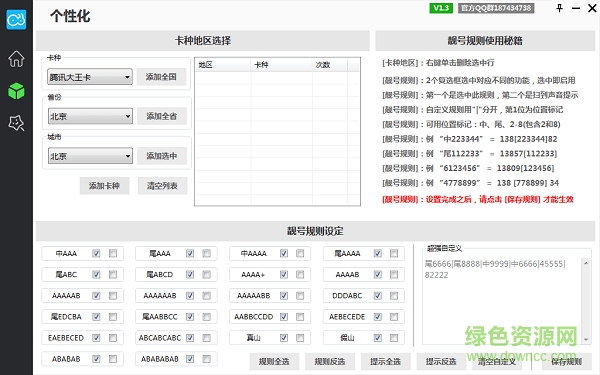The image size is (600, 375).
Task: Toggle first checkbox of 尾ABCD rule
Action: tap(190, 274)
